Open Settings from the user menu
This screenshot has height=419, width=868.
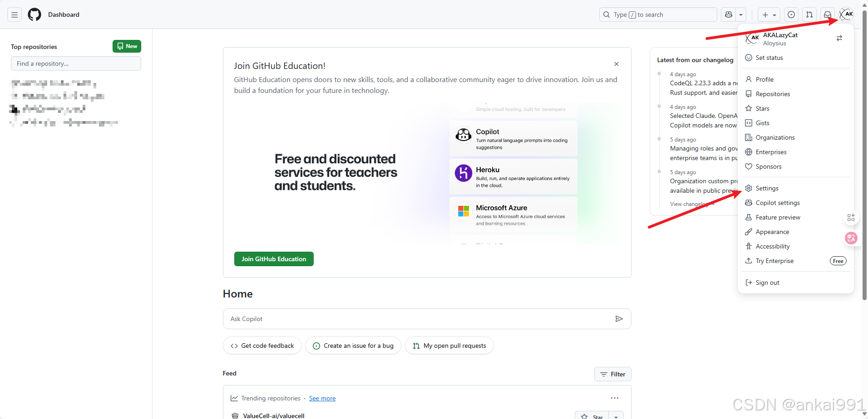[x=796, y=188]
